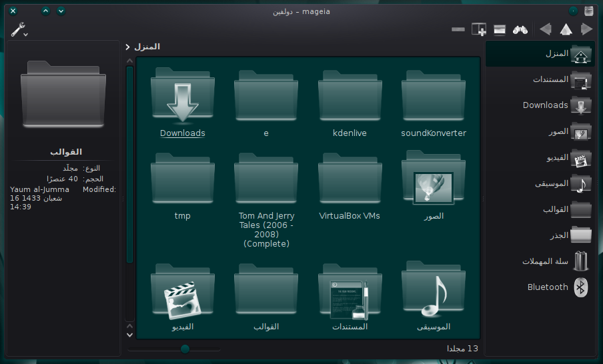The image size is (603, 364).
Task: Open the الفيديو video folder in view
Action: tap(183, 297)
